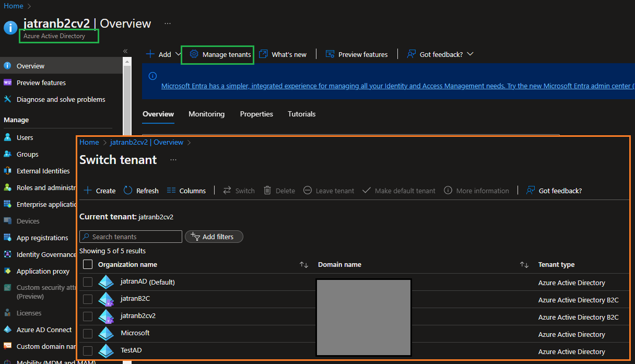Click the Switch button in tenant toolbar
The height and width of the screenshot is (364, 635).
tap(239, 191)
